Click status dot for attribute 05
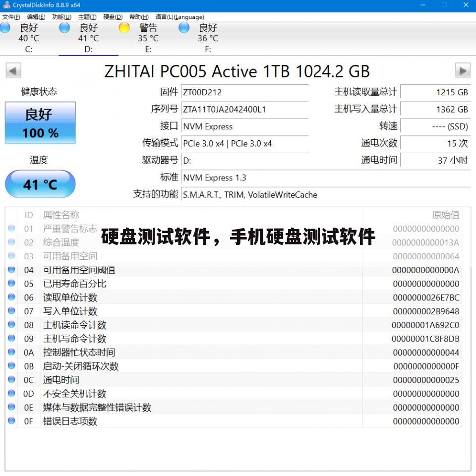Screen dimensions: 476x476 pos(11,283)
